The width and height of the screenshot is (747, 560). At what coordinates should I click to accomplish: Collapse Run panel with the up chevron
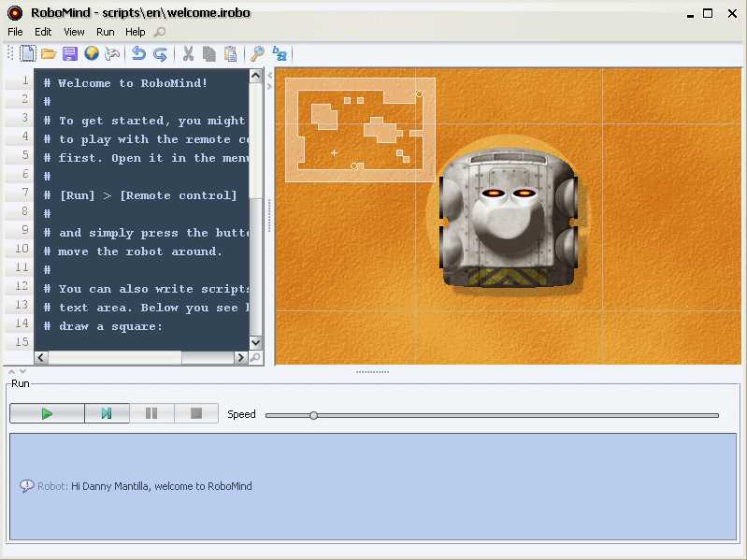click(x=12, y=371)
